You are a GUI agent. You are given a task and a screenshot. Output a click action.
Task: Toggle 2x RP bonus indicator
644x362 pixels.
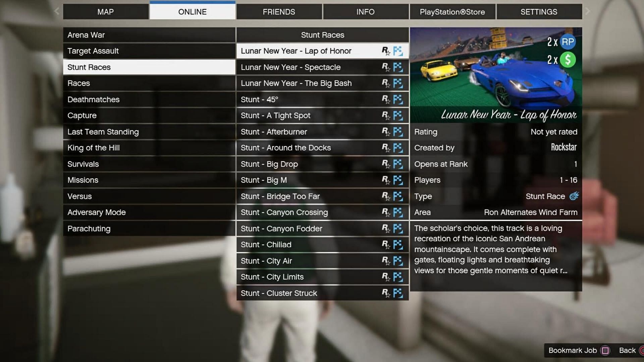pyautogui.click(x=567, y=41)
